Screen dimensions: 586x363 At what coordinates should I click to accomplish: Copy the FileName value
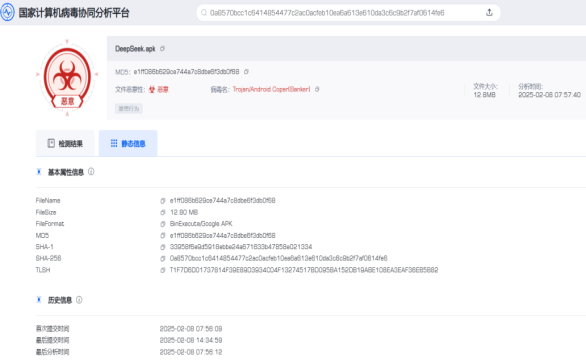[163, 201]
